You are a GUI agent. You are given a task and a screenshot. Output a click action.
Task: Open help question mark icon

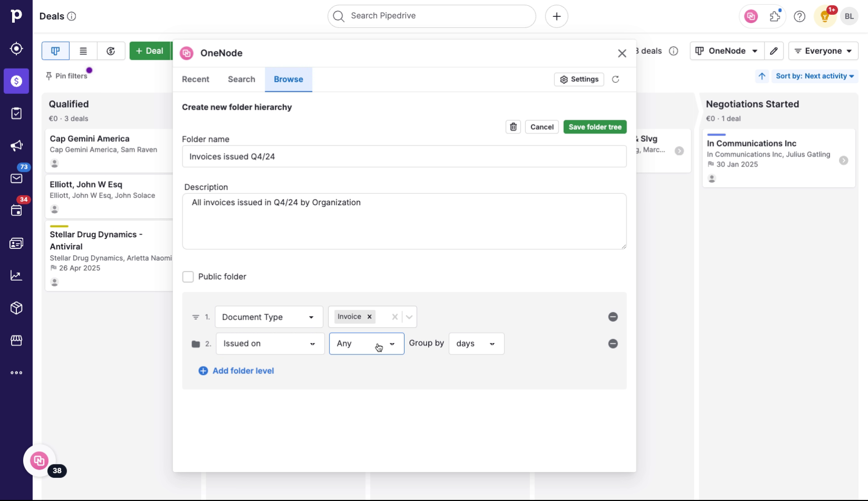[799, 16]
